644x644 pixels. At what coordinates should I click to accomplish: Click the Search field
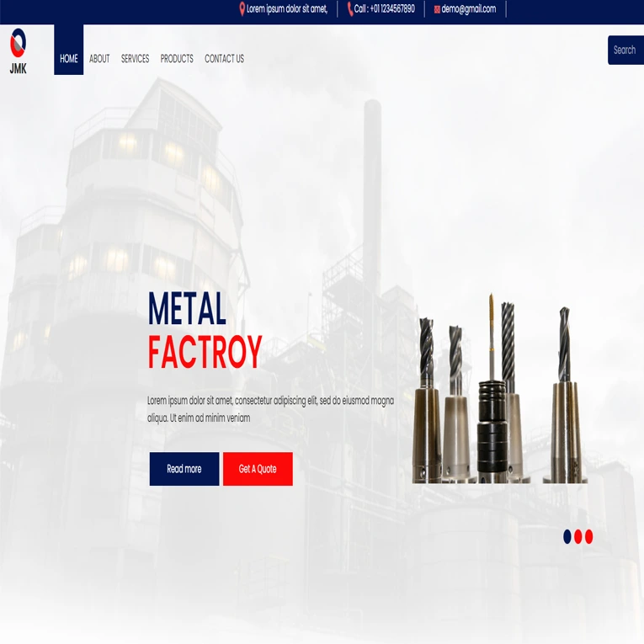pos(625,51)
